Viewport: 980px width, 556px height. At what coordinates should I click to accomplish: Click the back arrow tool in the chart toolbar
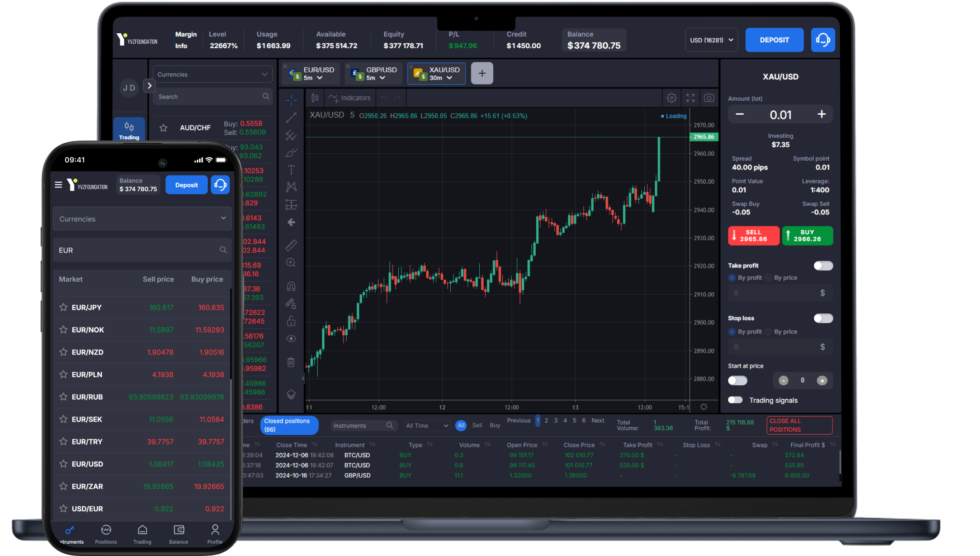(x=291, y=222)
